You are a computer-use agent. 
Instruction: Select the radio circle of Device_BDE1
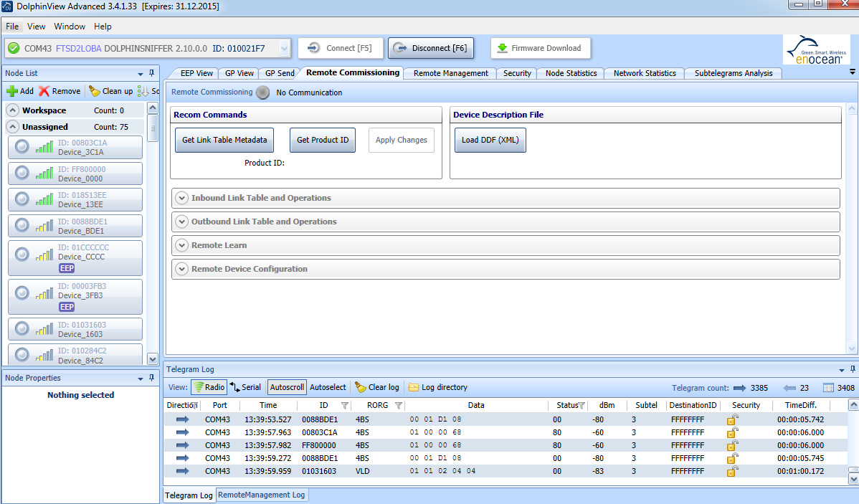pos(22,225)
